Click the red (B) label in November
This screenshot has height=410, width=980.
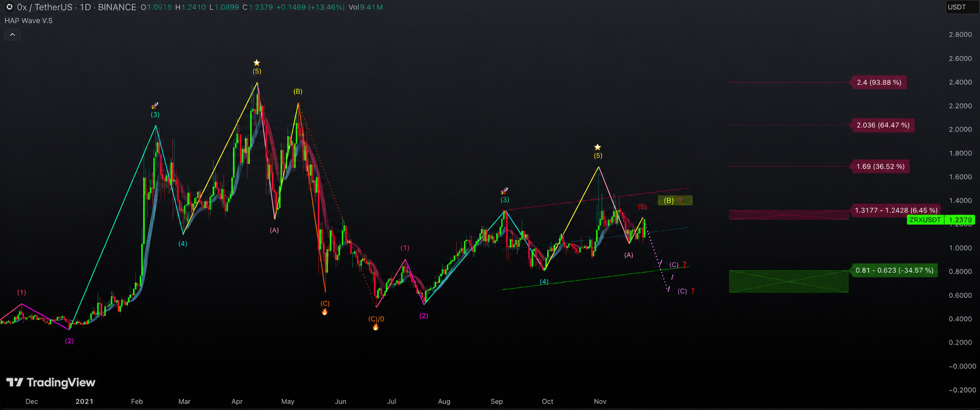[642, 207]
